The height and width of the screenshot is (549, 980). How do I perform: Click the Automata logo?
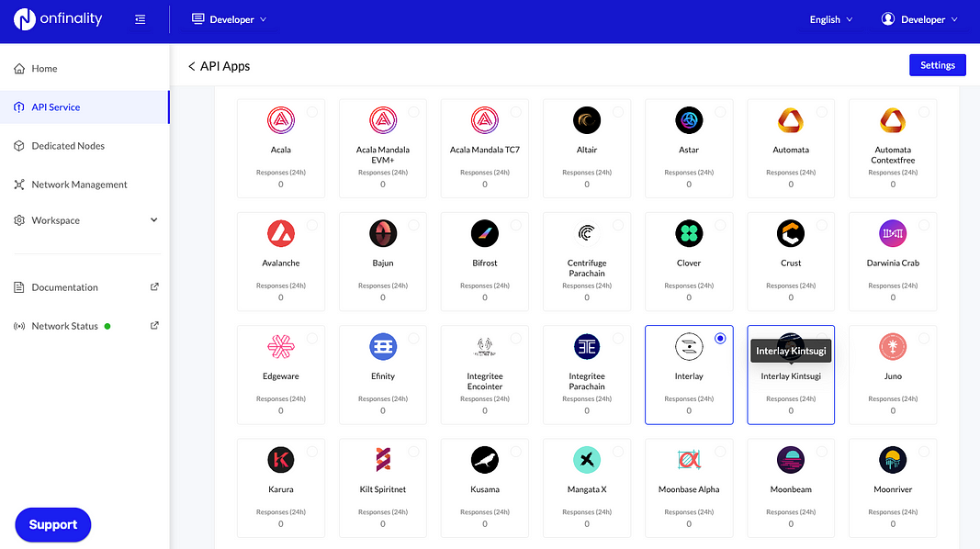pos(791,120)
